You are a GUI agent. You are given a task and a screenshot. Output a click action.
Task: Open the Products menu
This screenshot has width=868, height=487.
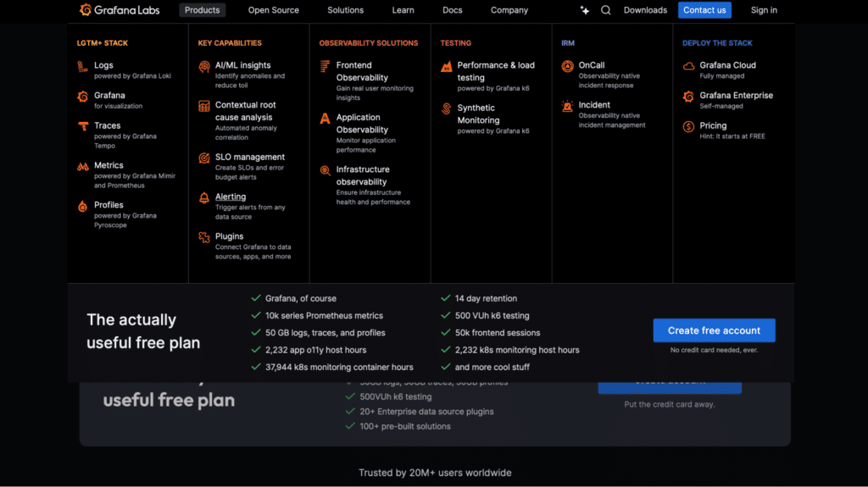pyautogui.click(x=202, y=10)
